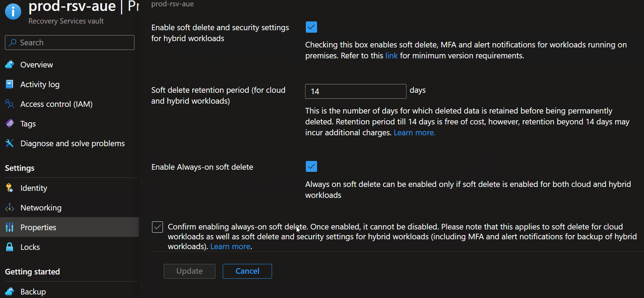The width and height of the screenshot is (644, 298).
Task: Click the Backup cloud icon
Action: [10, 292]
